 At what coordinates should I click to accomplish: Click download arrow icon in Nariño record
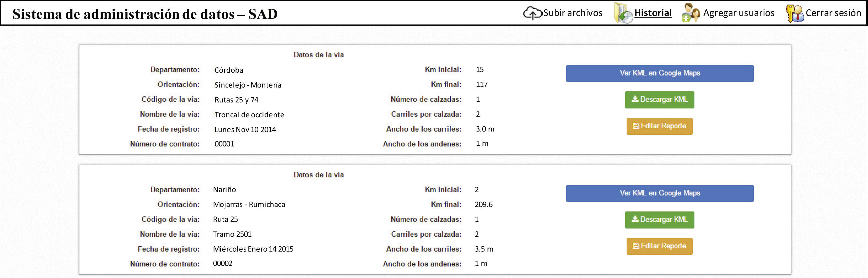tap(635, 219)
